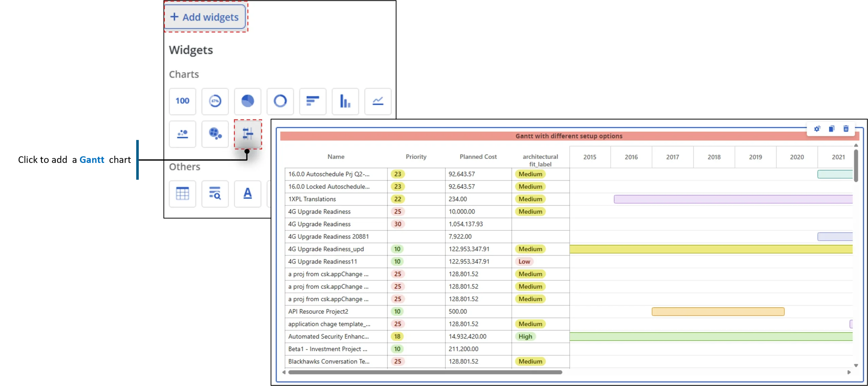The height and width of the screenshot is (386, 868).
Task: Add a pie chart widget
Action: (x=248, y=101)
